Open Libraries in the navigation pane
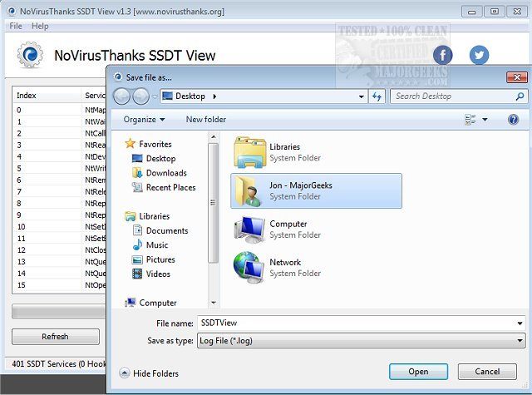The image size is (532, 395). (147, 216)
